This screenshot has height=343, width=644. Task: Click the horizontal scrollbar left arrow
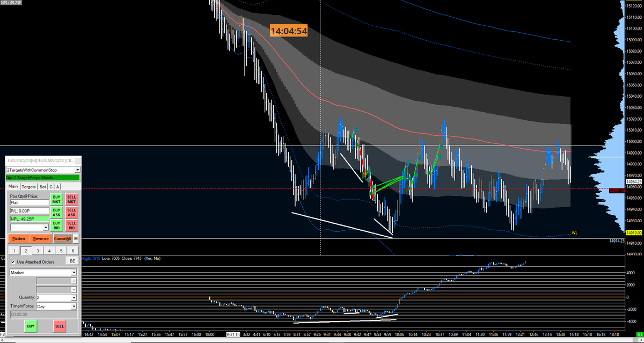[3, 340]
